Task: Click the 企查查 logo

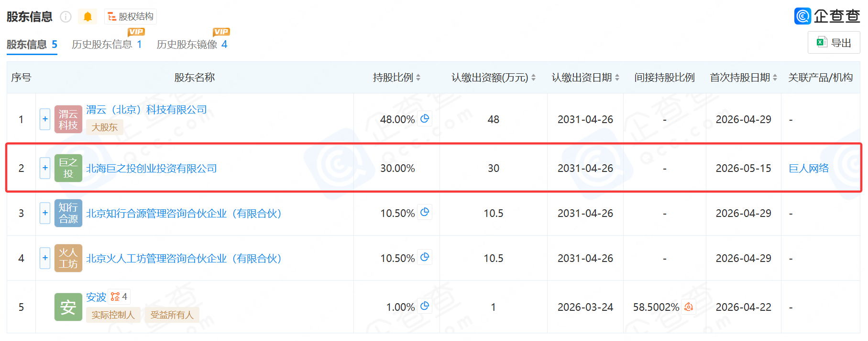Action: click(x=827, y=16)
